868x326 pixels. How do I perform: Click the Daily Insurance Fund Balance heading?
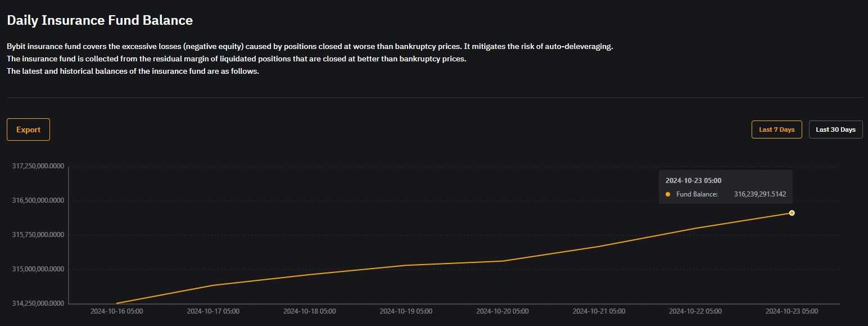coord(100,20)
